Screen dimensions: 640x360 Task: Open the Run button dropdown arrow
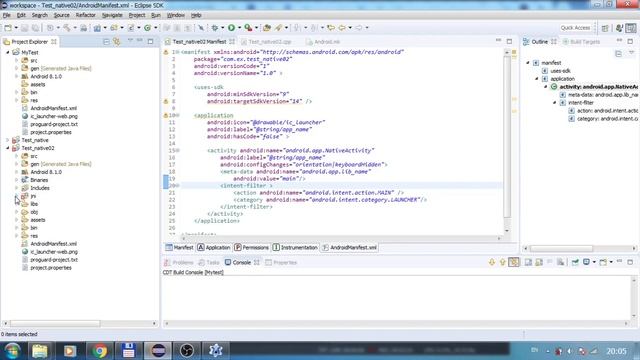point(239,28)
